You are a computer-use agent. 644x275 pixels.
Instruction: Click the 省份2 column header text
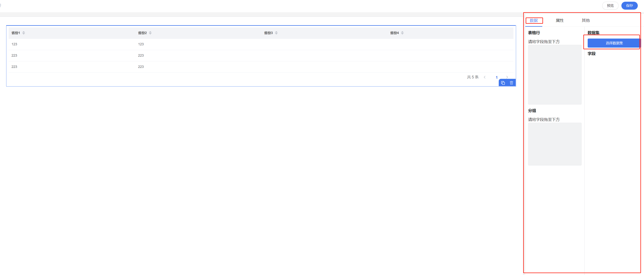point(142,33)
